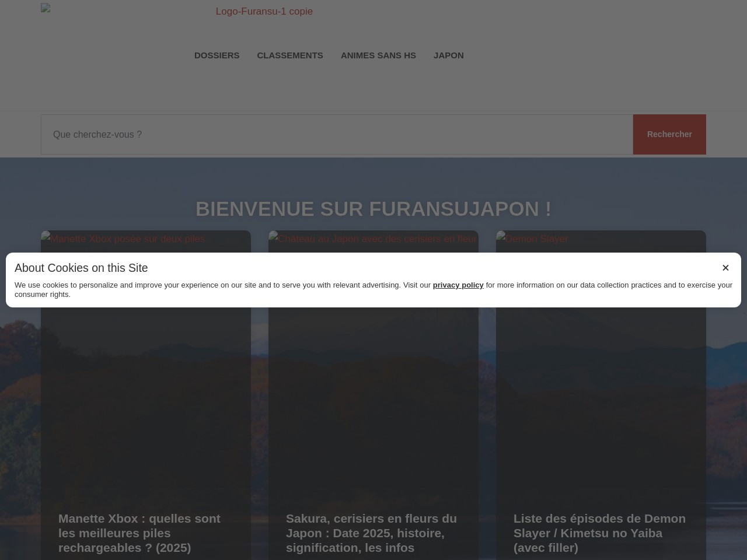Screen dimensions: 747x560
Task: Focus the 'Que cherchez-vous ?' search field
Action: tap(337, 135)
